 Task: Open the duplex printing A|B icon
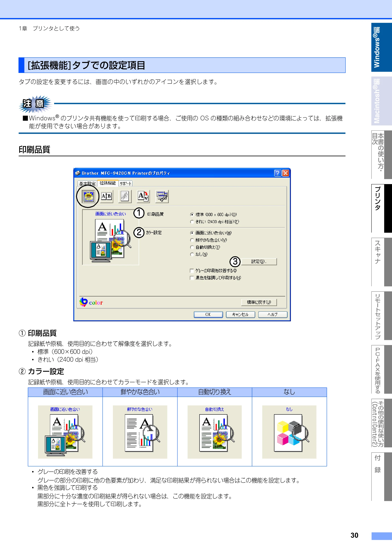pos(106,196)
